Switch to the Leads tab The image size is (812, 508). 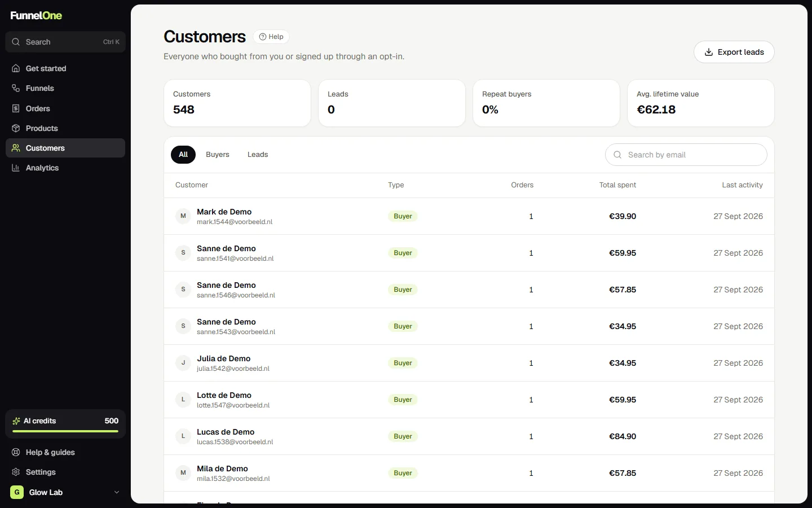[258, 155]
